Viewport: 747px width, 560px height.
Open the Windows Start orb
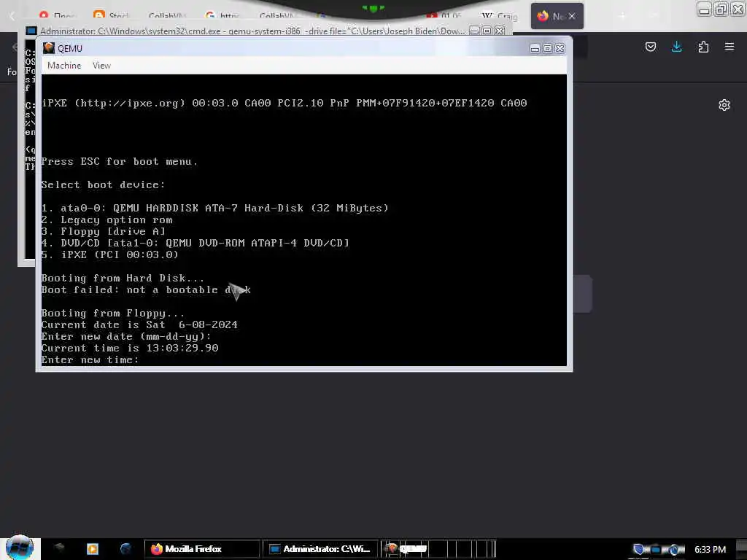(20, 548)
